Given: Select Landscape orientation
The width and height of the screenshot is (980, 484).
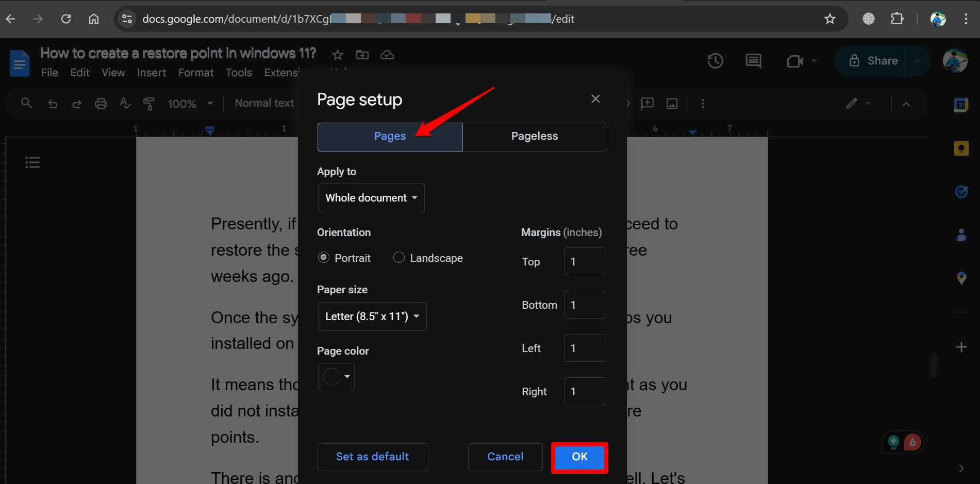Looking at the screenshot, I should click(399, 257).
